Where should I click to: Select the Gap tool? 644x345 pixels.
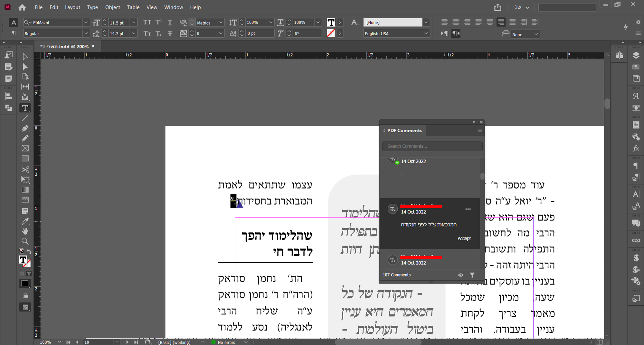[25, 87]
